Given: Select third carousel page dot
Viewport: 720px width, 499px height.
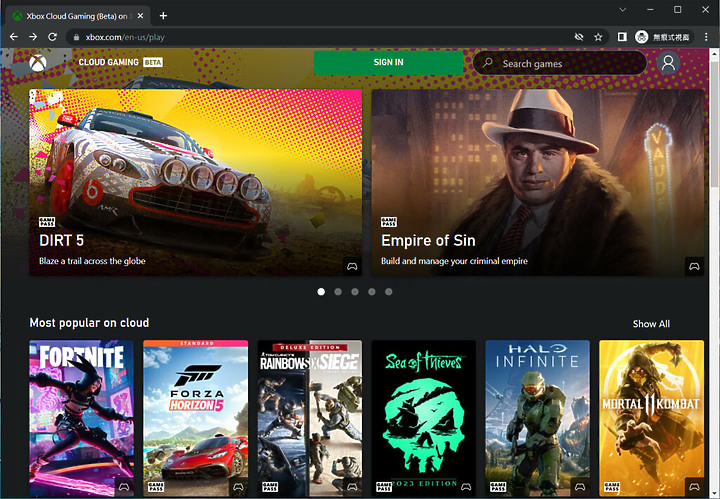Looking at the screenshot, I should (355, 292).
